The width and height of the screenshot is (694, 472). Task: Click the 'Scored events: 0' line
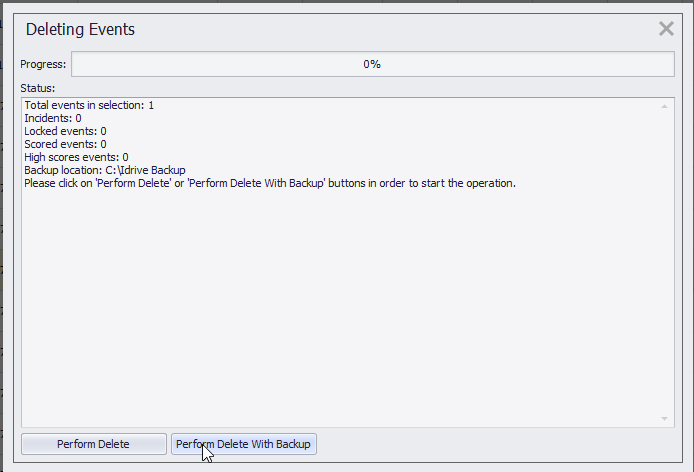[65, 144]
